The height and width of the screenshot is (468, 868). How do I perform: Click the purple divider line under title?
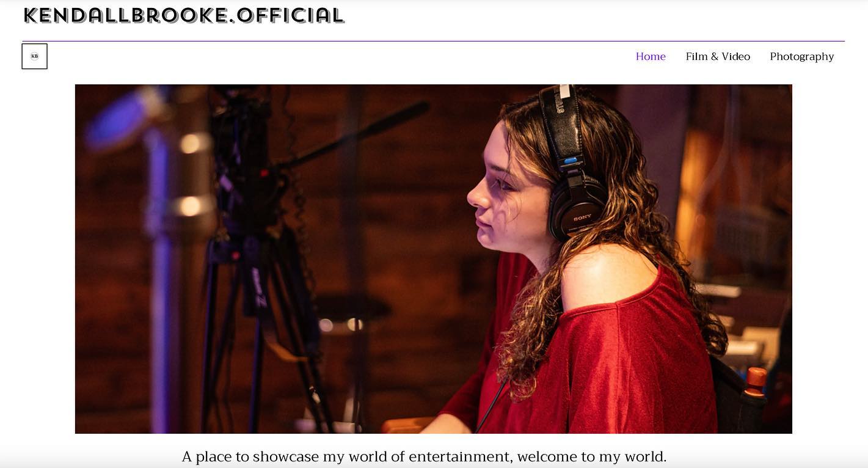pos(433,41)
